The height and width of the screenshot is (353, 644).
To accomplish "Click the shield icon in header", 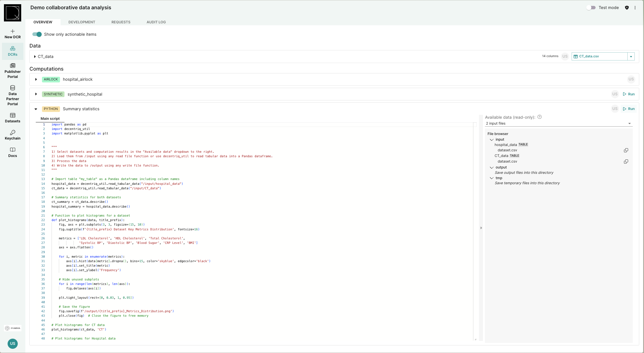I will click(x=627, y=8).
